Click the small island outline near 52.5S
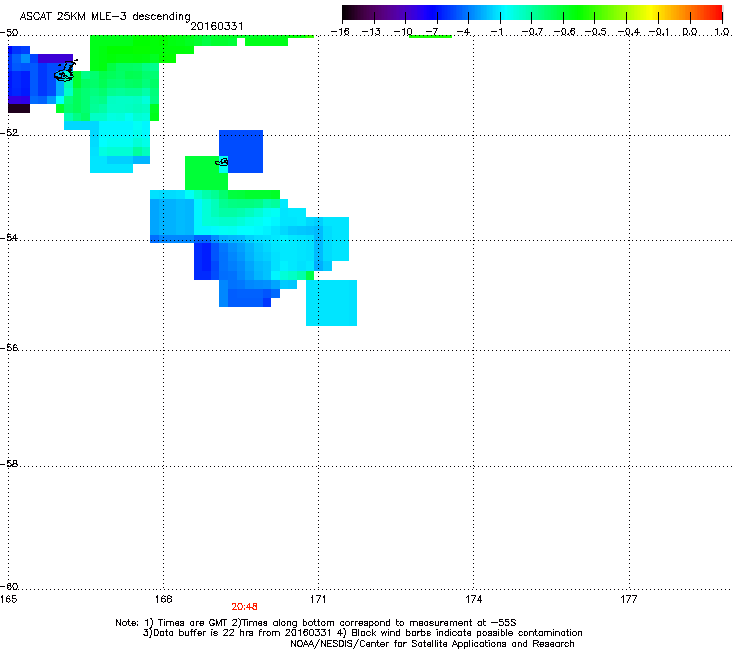This screenshot has width=740, height=650. [x=222, y=162]
